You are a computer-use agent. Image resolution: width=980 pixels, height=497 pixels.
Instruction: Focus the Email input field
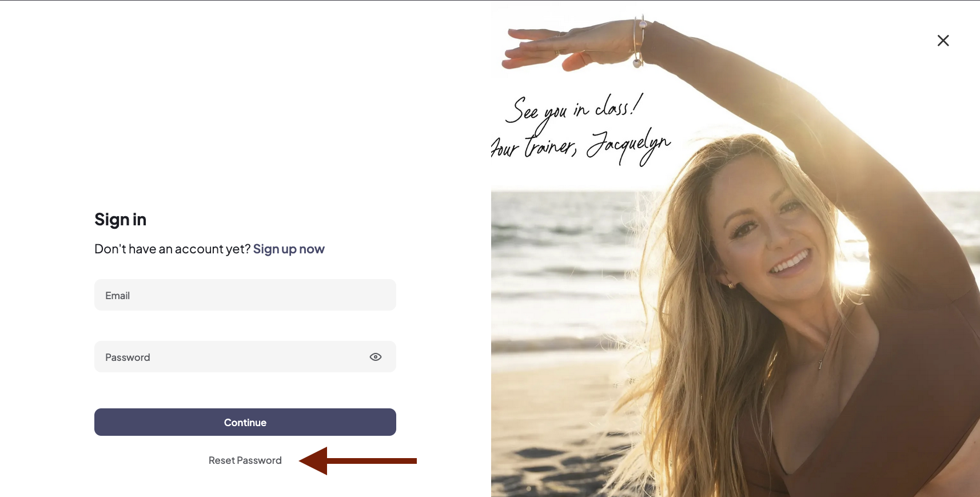245,295
